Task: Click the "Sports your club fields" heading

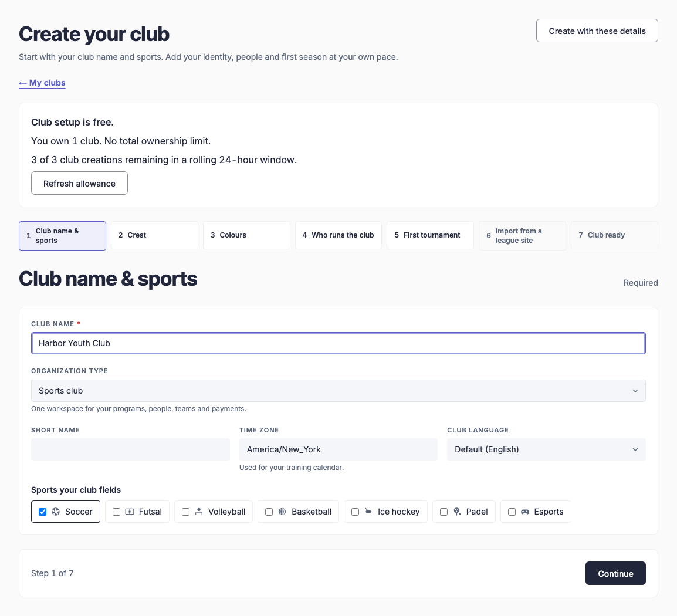Action: [x=76, y=490]
